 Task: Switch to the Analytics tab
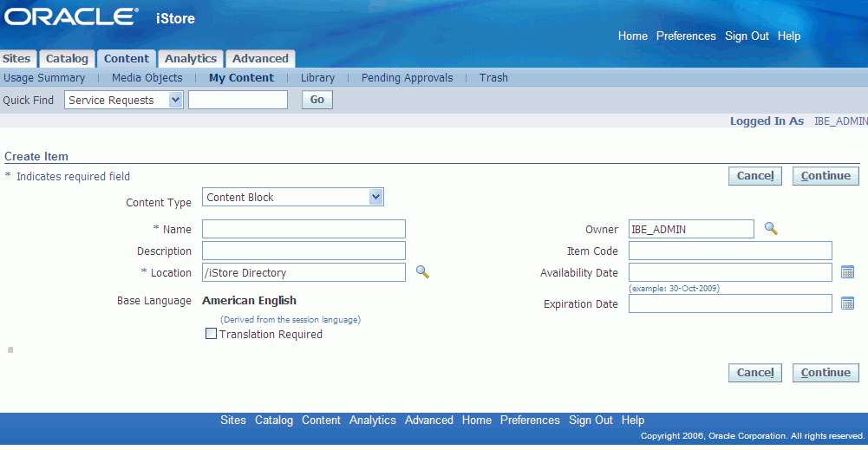click(191, 59)
